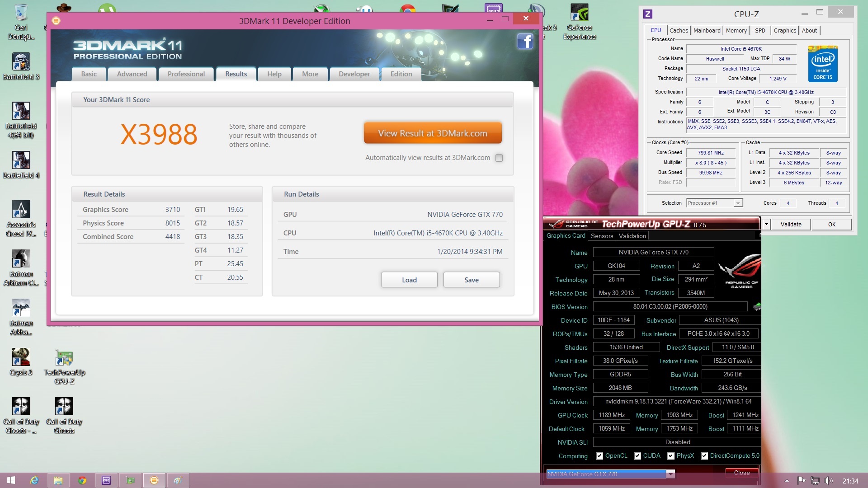
Task: Show hidden tray icons arrow
Action: (x=787, y=481)
